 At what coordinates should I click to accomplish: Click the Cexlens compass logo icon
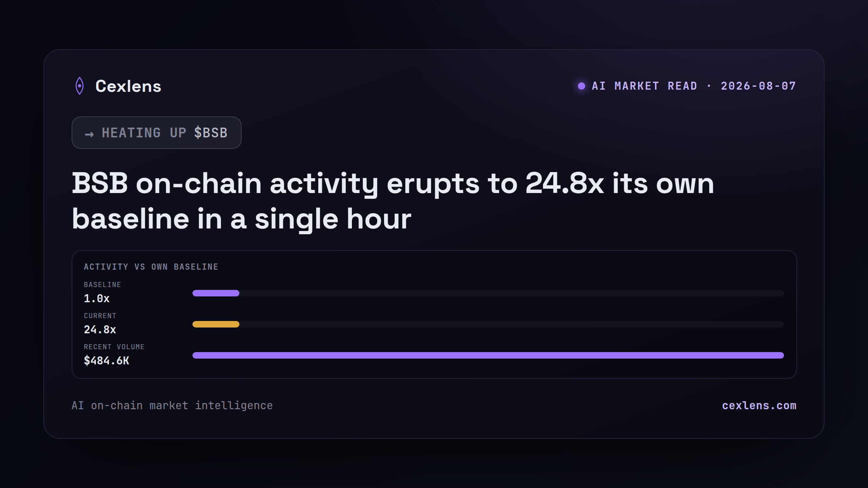click(x=80, y=86)
